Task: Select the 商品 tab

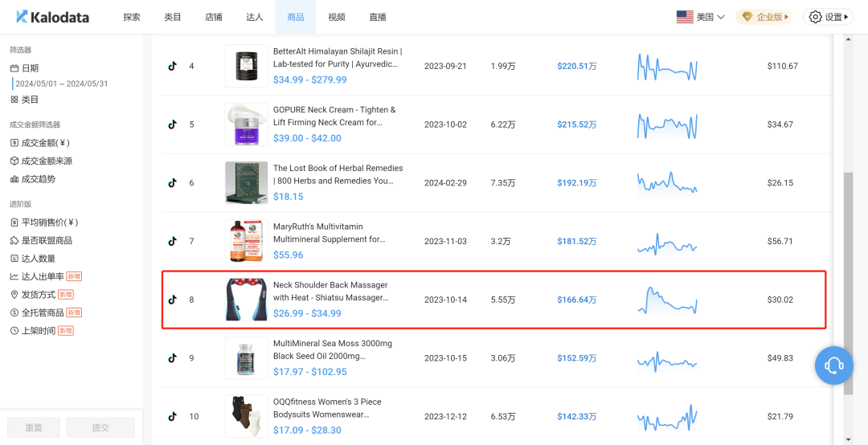Action: [296, 17]
